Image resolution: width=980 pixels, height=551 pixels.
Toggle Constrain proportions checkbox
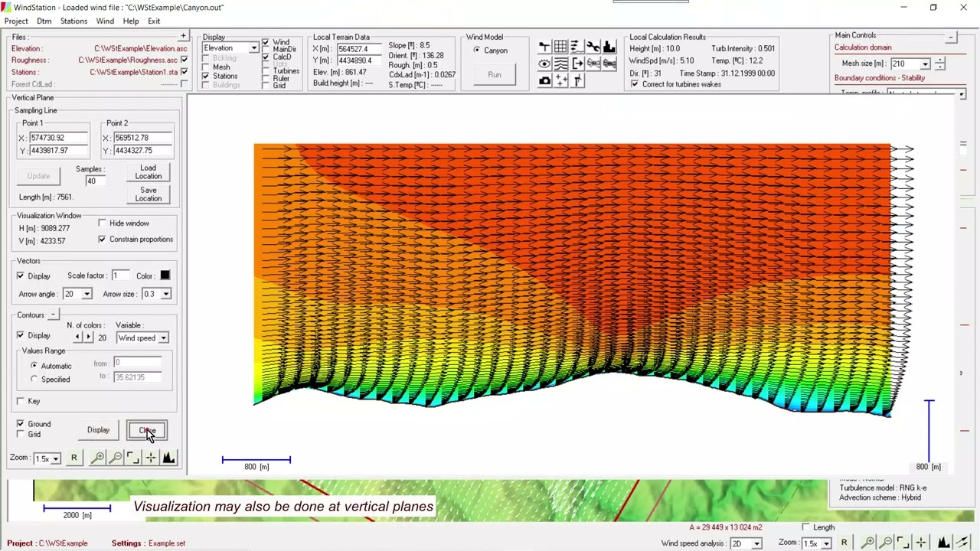tap(103, 240)
